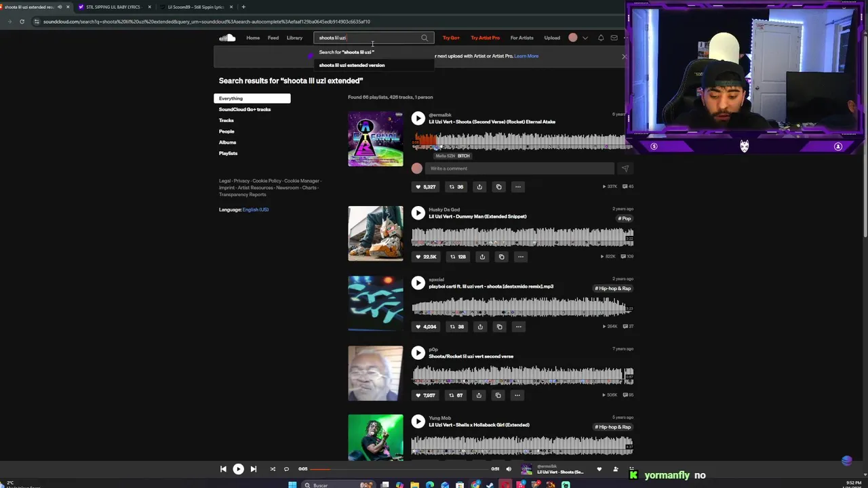Click Try Go+ link
The image size is (868, 488).
coord(451,38)
